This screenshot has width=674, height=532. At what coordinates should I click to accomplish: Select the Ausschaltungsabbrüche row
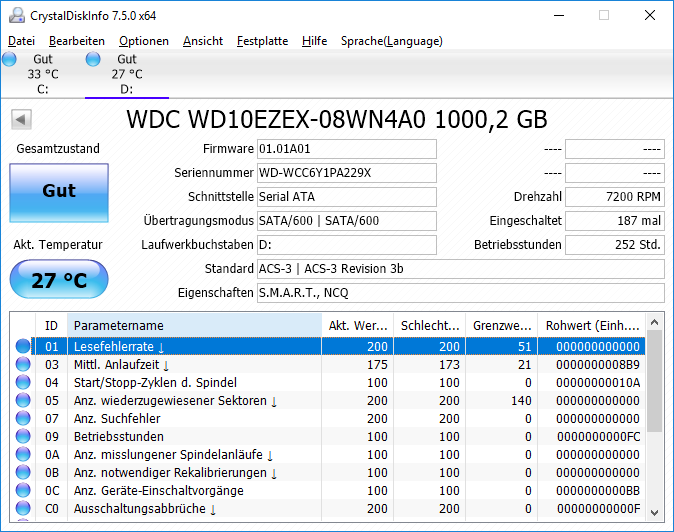coord(328,509)
